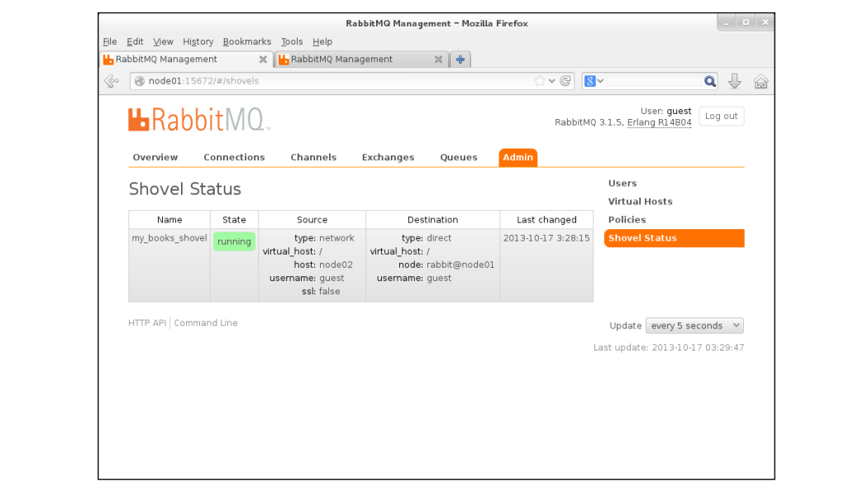
Task: Select Shovel Status in sidebar
Action: [674, 238]
